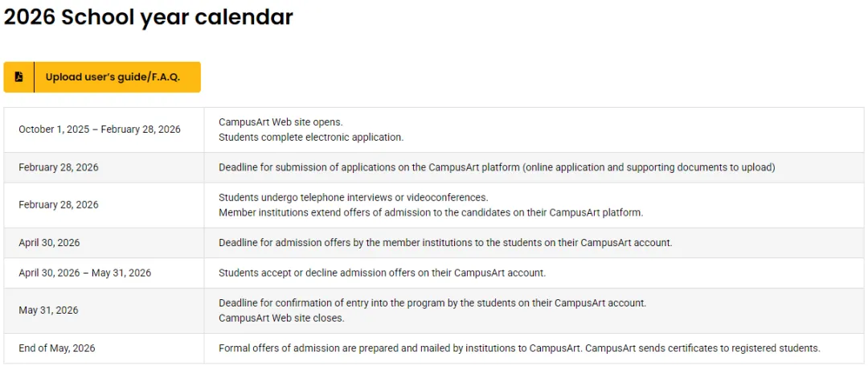868x366 pixels.
Task: Open the Upload user's guide/F.A.Q. button
Action: [112, 77]
